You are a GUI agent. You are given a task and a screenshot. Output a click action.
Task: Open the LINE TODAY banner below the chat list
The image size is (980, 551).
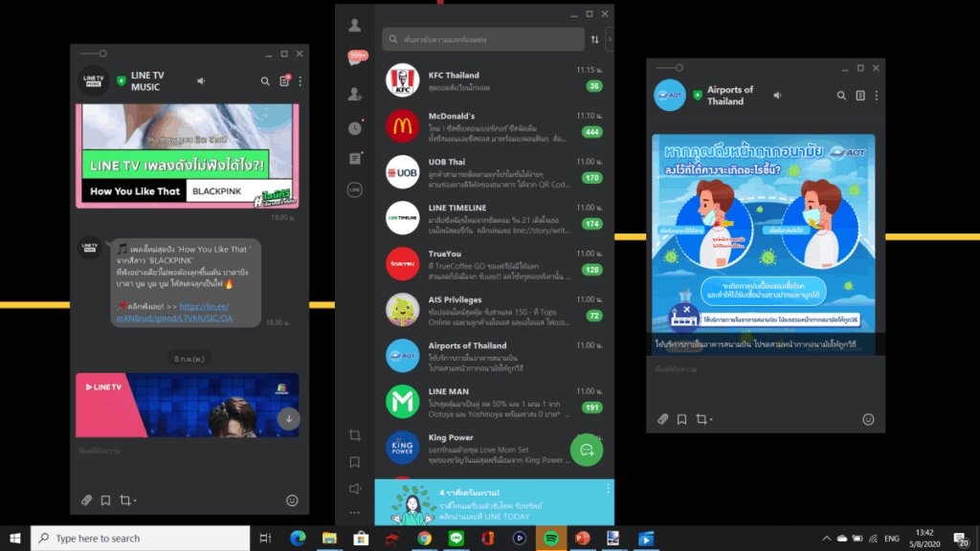coord(493,499)
